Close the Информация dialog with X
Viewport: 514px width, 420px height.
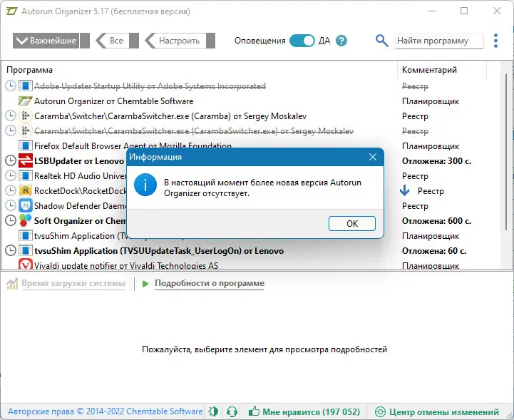point(373,157)
